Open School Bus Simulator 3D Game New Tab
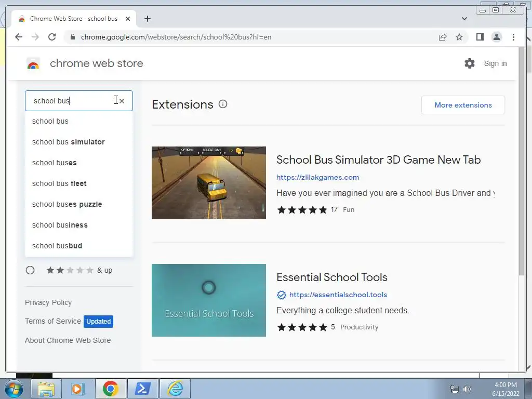The height and width of the screenshot is (399, 532). tap(378, 160)
